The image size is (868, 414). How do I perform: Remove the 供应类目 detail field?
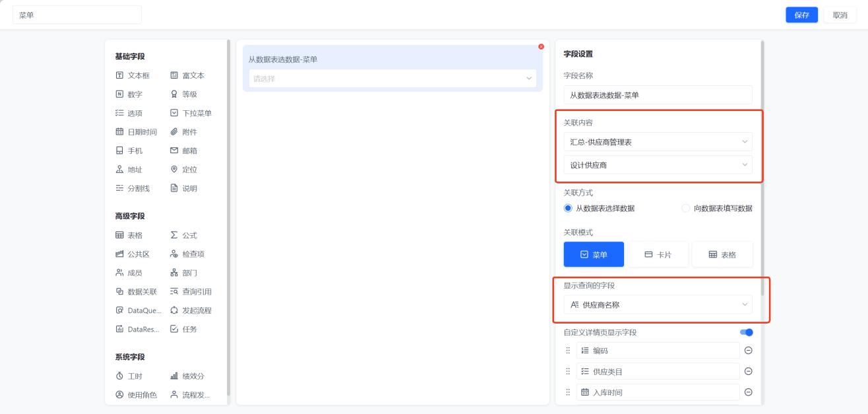748,371
